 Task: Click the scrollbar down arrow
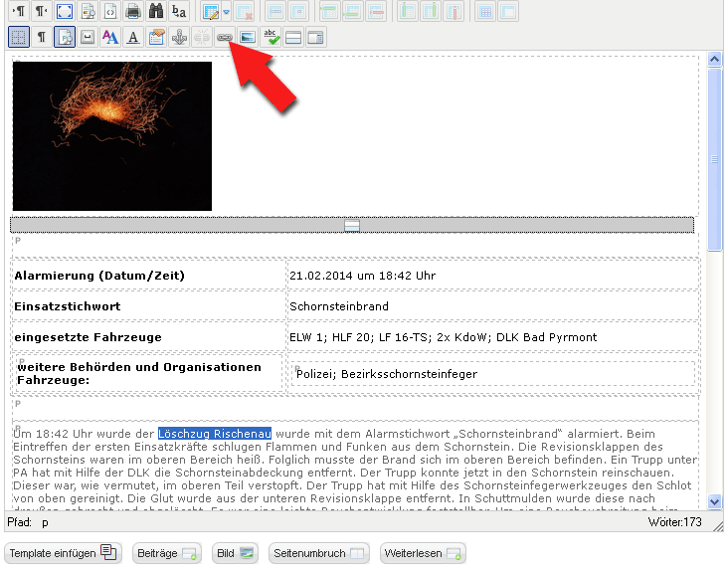tap(714, 501)
